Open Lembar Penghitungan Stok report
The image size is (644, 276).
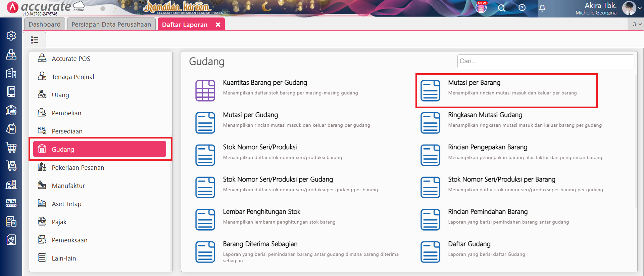click(x=261, y=212)
